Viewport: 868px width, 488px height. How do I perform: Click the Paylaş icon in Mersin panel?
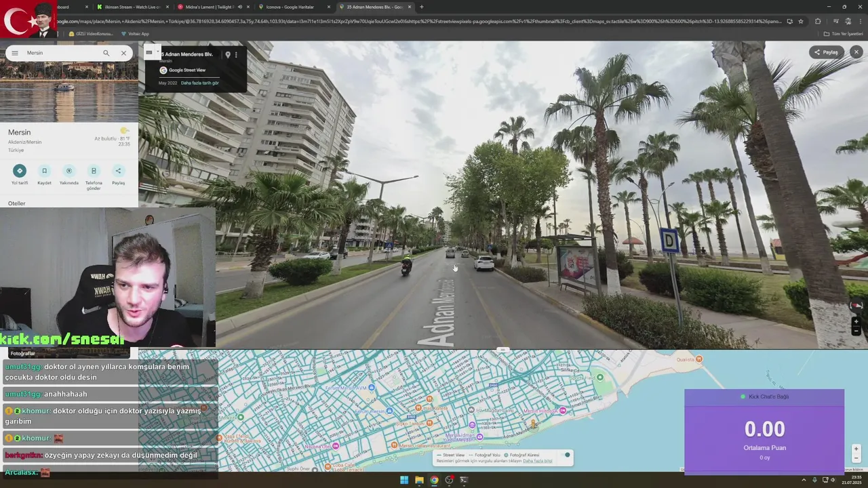point(118,171)
